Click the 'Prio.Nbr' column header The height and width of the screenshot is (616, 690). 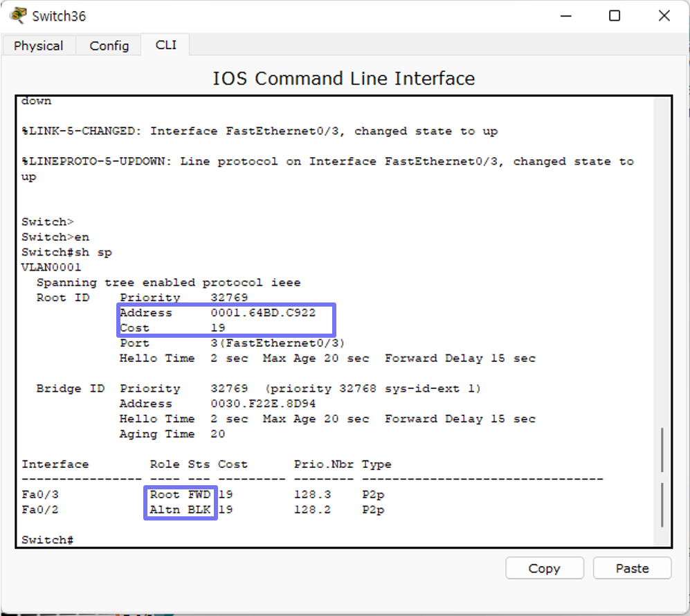pyautogui.click(x=324, y=464)
